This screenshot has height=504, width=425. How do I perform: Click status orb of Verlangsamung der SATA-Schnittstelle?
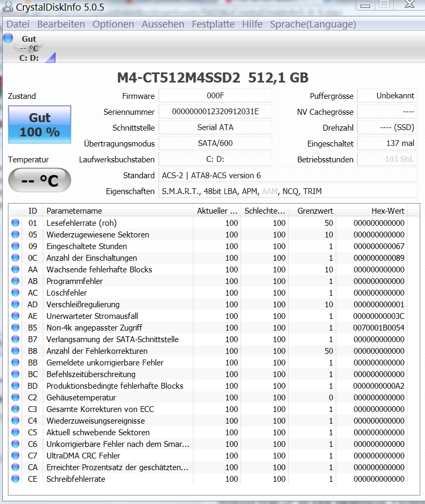[x=15, y=339]
